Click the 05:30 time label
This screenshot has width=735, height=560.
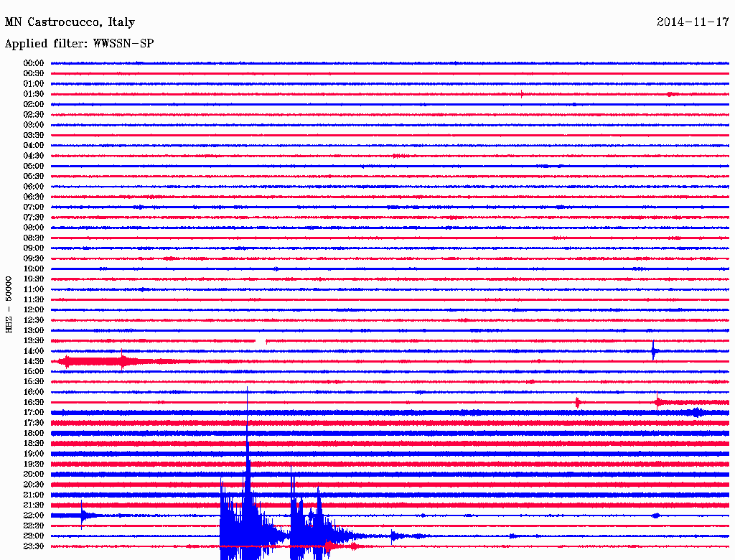34,177
